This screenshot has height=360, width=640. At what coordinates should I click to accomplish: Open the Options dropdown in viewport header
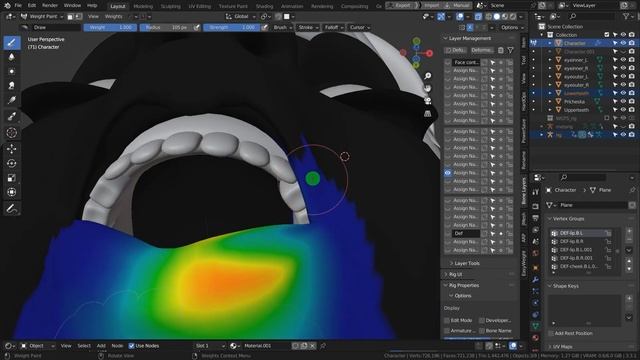tap(512, 27)
